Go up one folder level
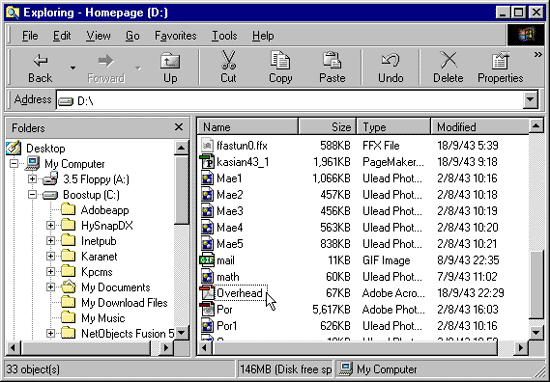550x382 pixels. tap(170, 68)
